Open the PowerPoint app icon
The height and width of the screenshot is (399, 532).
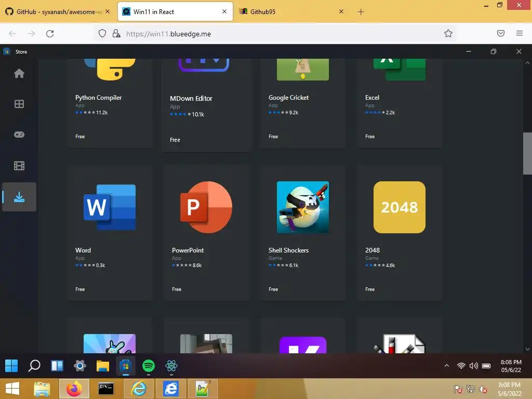206,207
